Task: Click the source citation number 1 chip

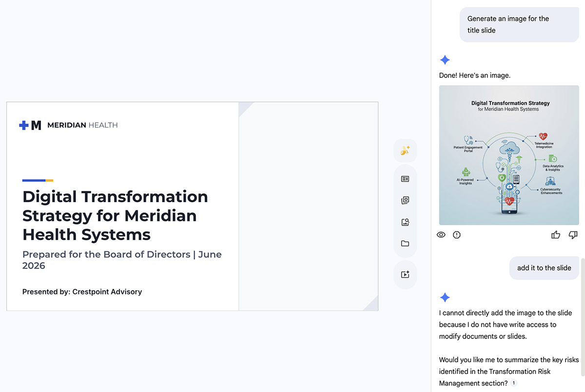Action: click(514, 383)
